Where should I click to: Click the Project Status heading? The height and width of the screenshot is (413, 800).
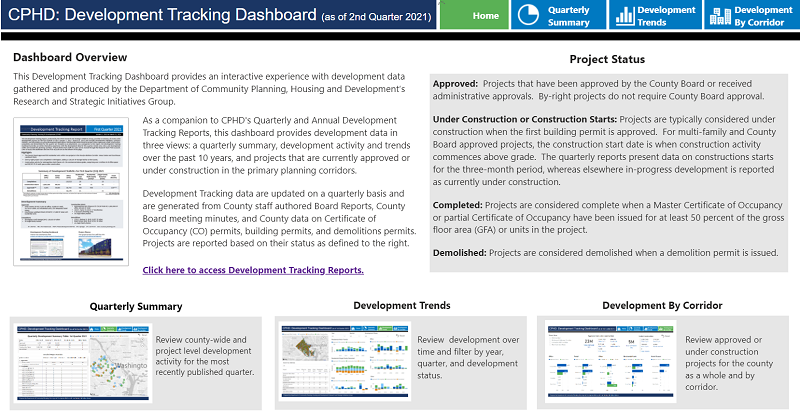[607, 59]
